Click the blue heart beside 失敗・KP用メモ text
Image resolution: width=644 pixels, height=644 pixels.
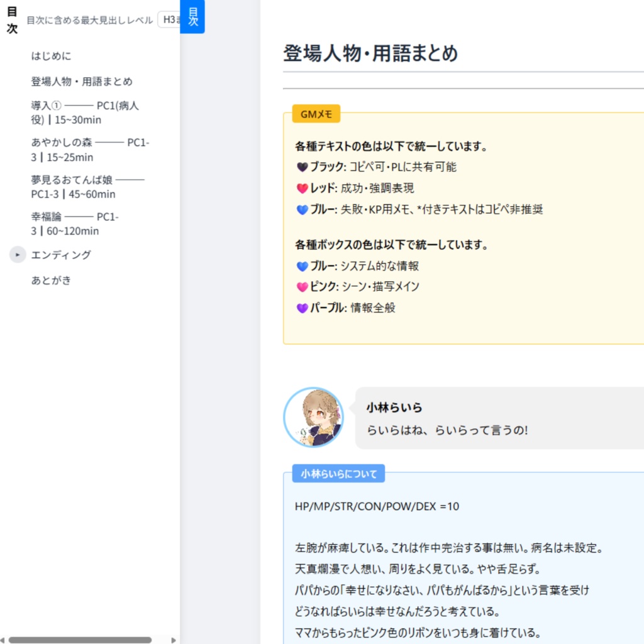click(302, 209)
